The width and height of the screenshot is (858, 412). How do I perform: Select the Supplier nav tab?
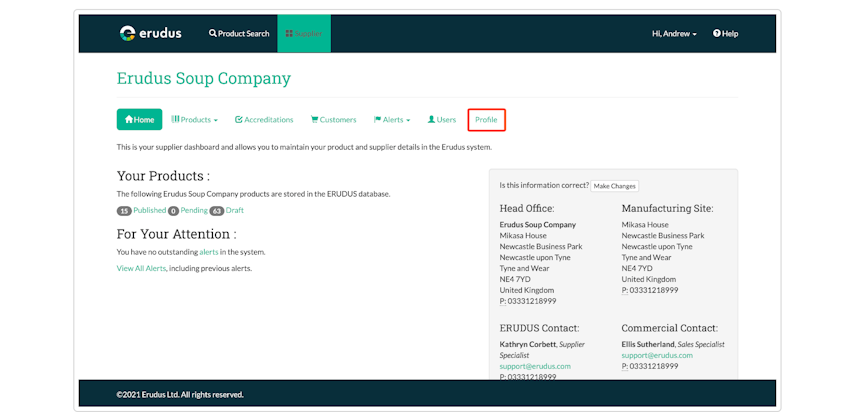click(304, 33)
